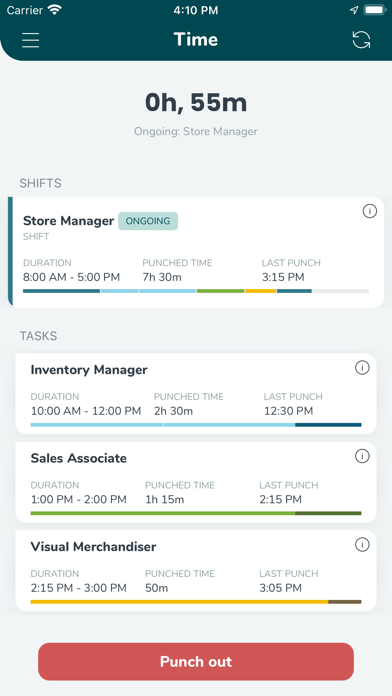Screen dimensions: 392x696
Task: Open info for Visual Merchandiser task
Action: pos(362,545)
